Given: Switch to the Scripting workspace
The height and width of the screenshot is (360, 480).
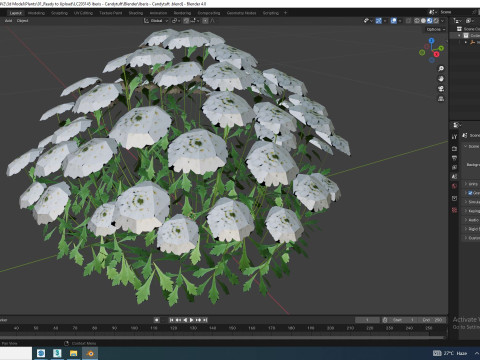Looking at the screenshot, I should coord(271,13).
